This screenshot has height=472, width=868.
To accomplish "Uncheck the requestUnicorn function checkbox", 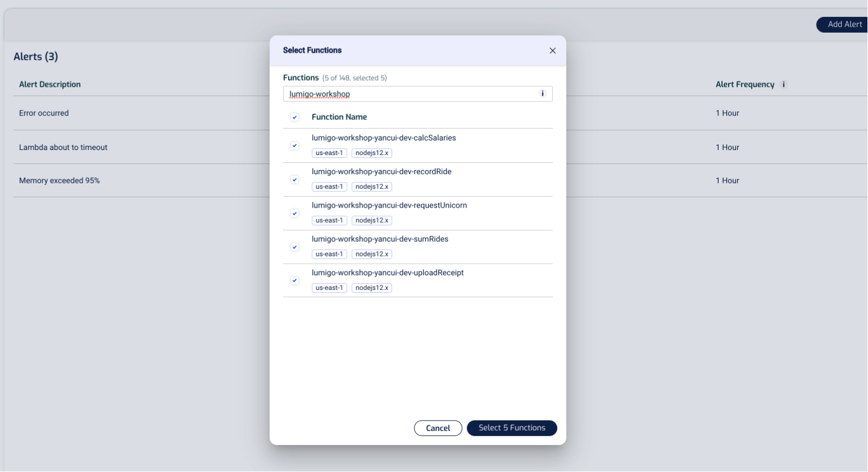I will click(294, 213).
